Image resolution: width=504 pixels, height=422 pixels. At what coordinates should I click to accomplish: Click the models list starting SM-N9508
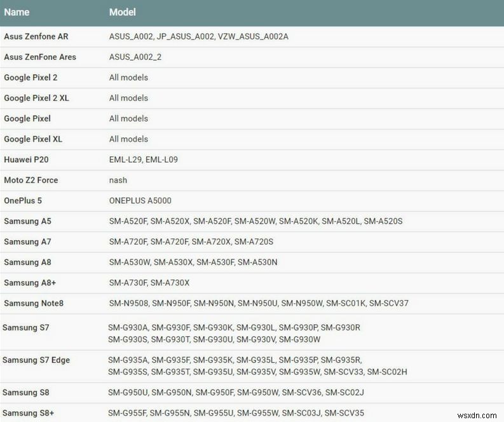coord(259,304)
